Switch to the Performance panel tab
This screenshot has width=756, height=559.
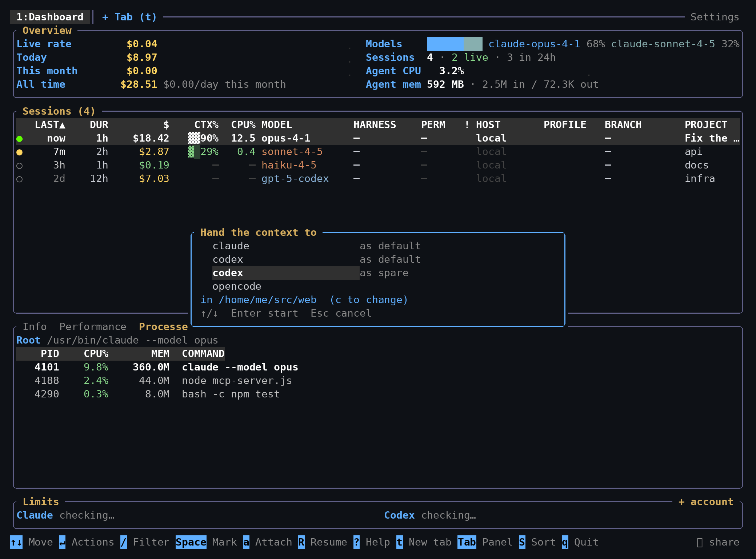(x=93, y=327)
